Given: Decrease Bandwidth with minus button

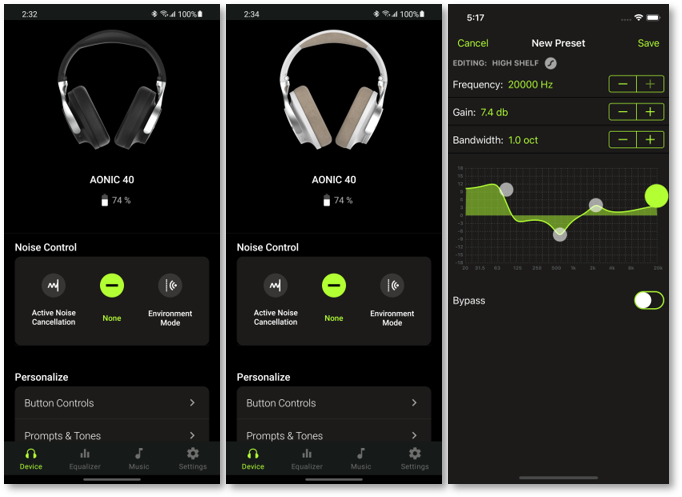Looking at the screenshot, I should point(622,140).
